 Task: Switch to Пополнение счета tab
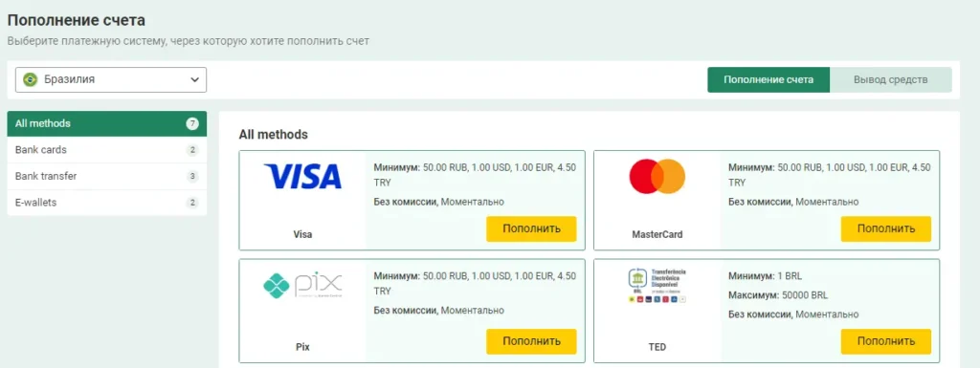(768, 80)
